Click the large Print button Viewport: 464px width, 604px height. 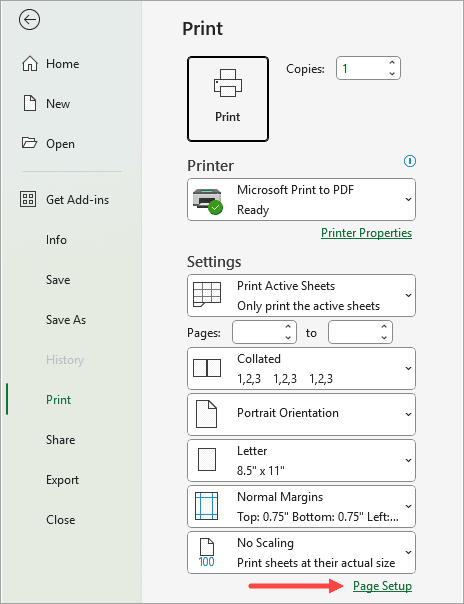[228, 99]
